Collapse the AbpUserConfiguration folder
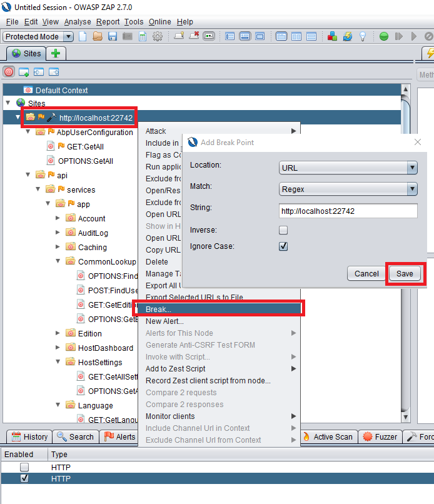The height and width of the screenshot is (504, 434). pyautogui.click(x=28, y=132)
